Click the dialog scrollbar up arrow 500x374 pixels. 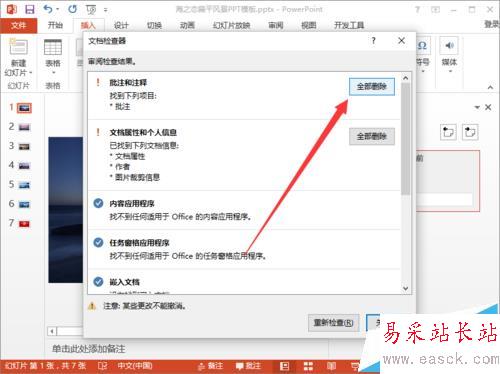click(406, 78)
